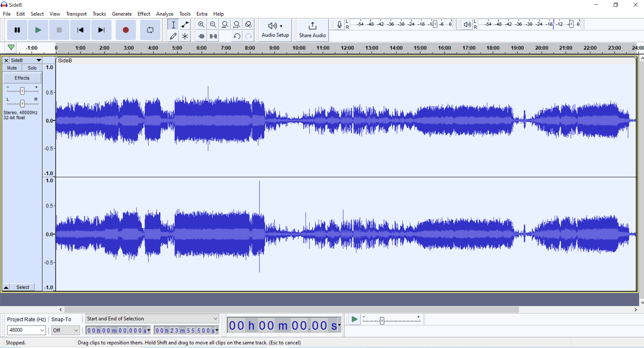Click the scroll left arrow

(x=61, y=310)
